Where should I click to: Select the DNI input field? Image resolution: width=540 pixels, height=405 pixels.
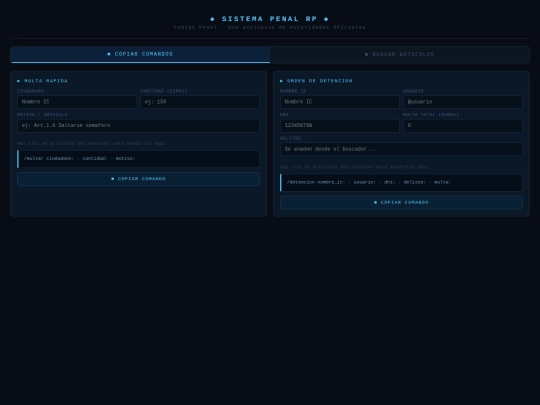[x=340, y=126]
